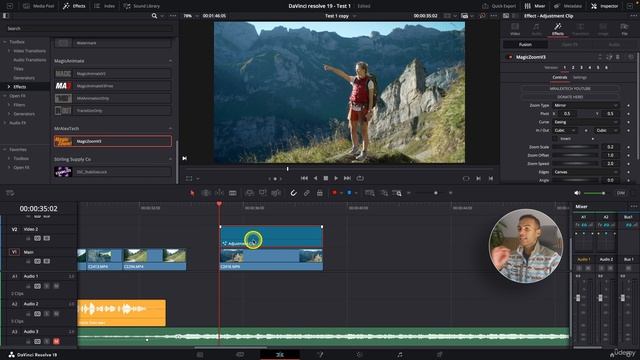Select the Blade Edit Mode tool
This screenshot has width=640, height=360.
coord(233,193)
